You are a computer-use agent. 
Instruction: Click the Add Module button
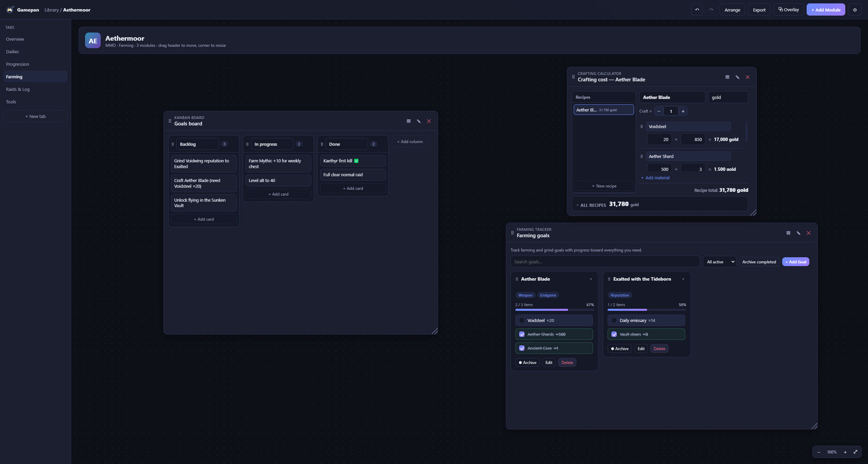(826, 9)
